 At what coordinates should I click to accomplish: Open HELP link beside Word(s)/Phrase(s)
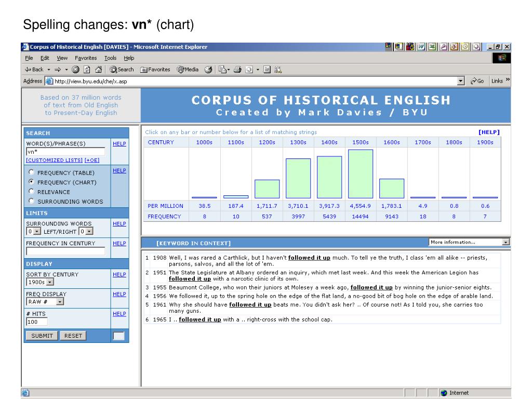(x=119, y=144)
